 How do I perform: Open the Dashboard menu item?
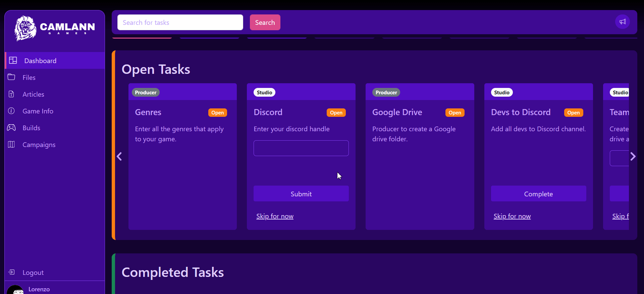coord(55,60)
